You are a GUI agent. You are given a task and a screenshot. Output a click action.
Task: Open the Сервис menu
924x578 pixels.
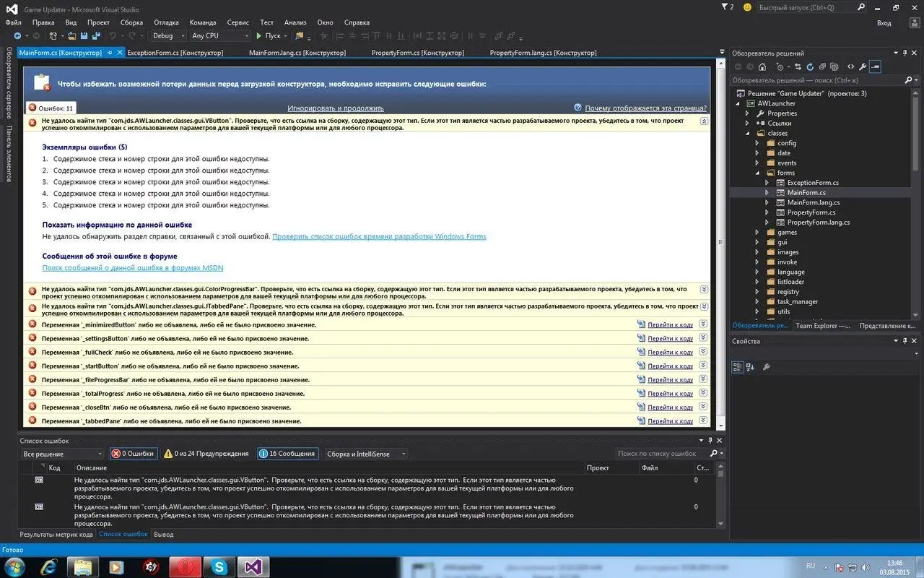click(x=237, y=22)
